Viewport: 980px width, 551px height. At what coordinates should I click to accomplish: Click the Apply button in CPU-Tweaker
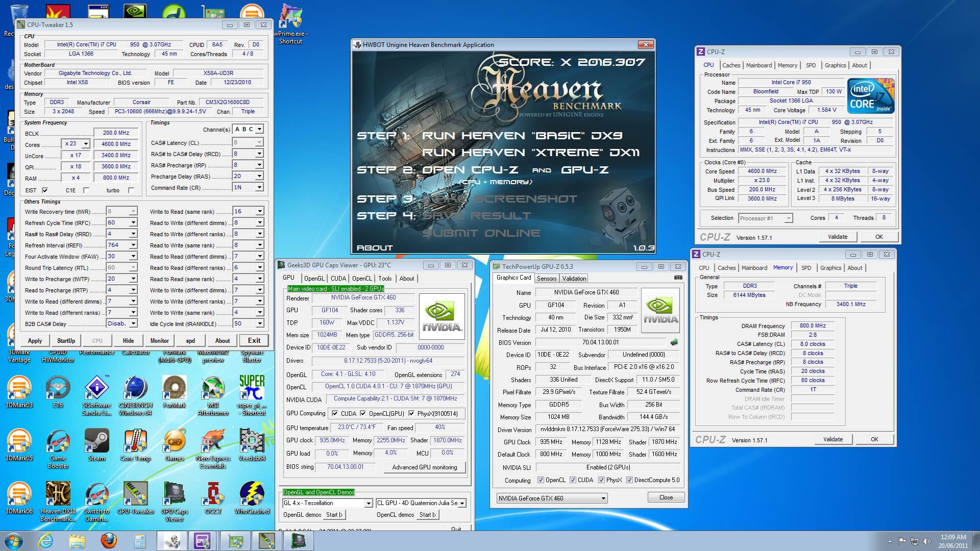click(x=35, y=341)
